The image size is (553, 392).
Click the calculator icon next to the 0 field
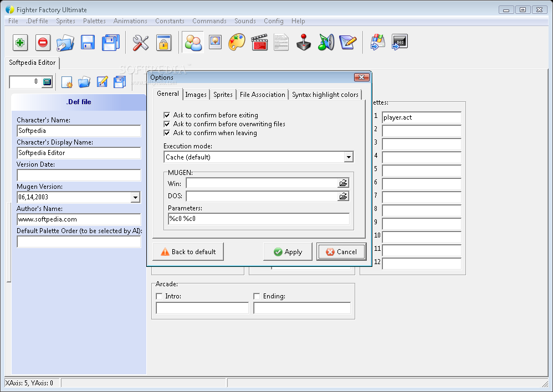[47, 82]
